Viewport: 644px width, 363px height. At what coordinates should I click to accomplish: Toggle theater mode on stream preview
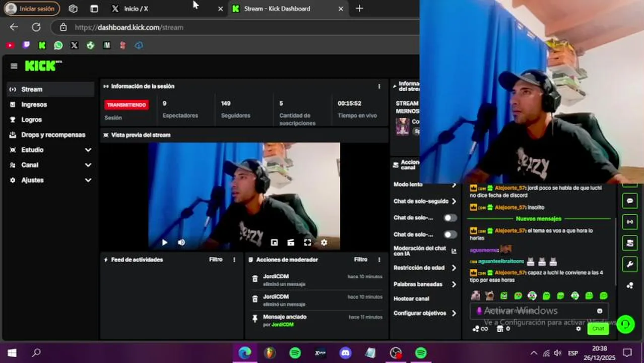pyautogui.click(x=291, y=243)
